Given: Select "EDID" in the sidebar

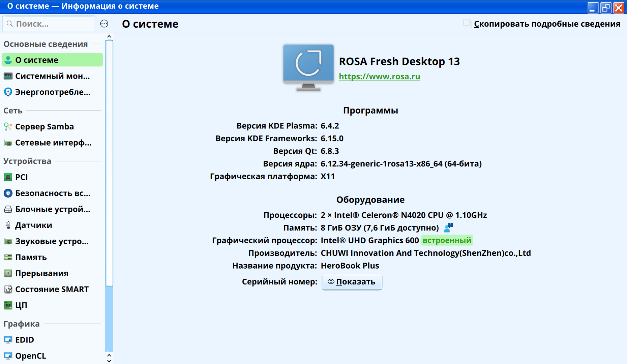Looking at the screenshot, I should tap(52, 340).
